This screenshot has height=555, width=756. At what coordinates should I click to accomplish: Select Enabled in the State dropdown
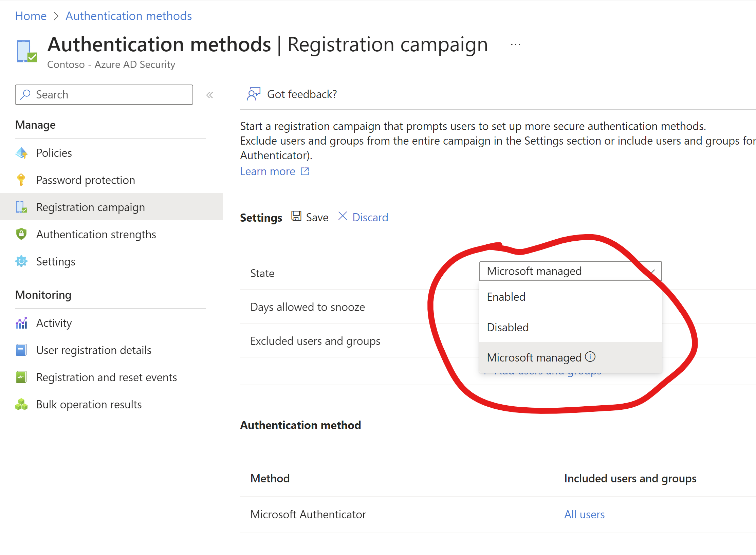pyautogui.click(x=505, y=296)
